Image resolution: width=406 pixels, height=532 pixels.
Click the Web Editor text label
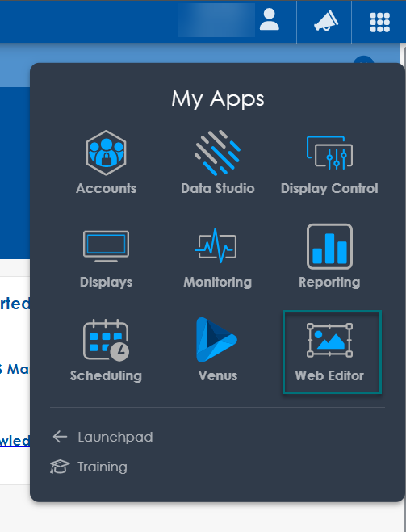pyautogui.click(x=329, y=375)
